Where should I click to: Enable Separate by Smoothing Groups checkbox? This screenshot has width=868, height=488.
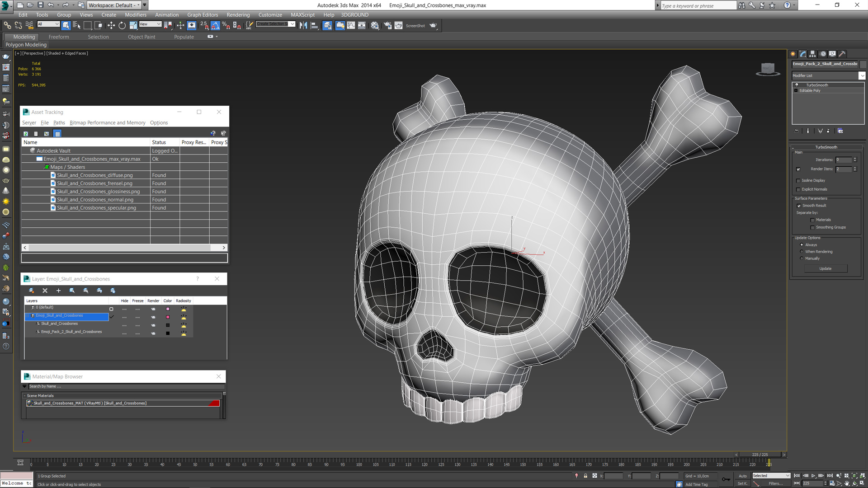pos(812,227)
